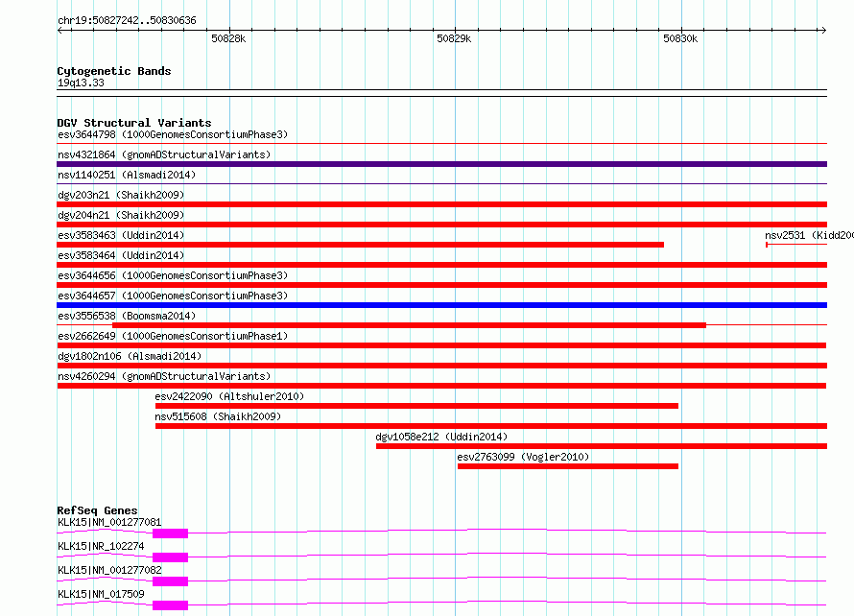Open the esv3583464 (Uddin2014) label
The width and height of the screenshot is (854, 616).
(x=121, y=255)
